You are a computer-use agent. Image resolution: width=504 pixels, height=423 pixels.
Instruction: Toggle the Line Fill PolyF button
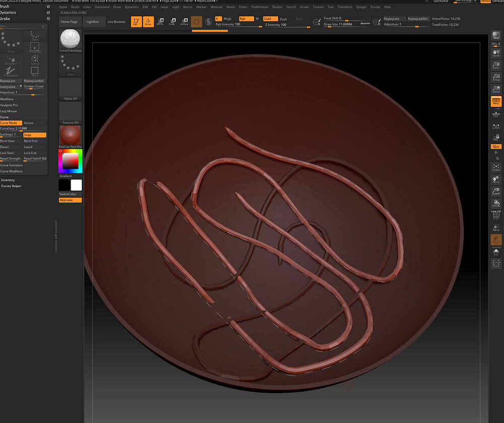496,215
